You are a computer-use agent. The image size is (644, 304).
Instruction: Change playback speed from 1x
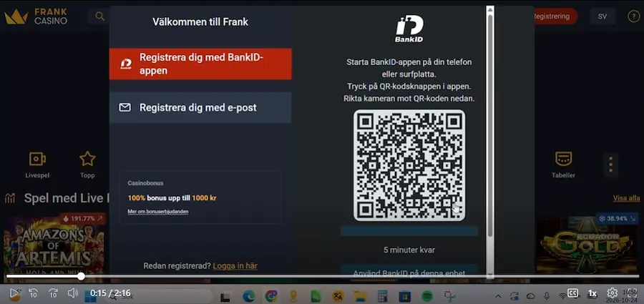592,293
